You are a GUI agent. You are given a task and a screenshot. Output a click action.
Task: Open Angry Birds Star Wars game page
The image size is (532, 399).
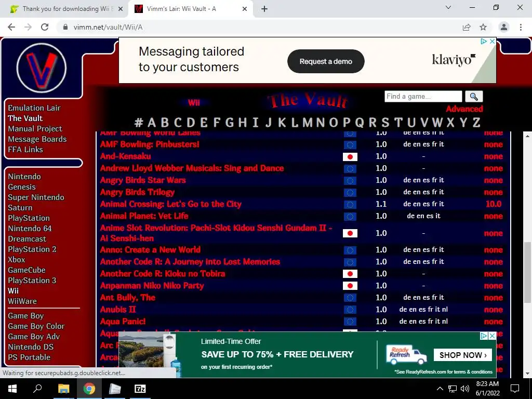click(143, 180)
